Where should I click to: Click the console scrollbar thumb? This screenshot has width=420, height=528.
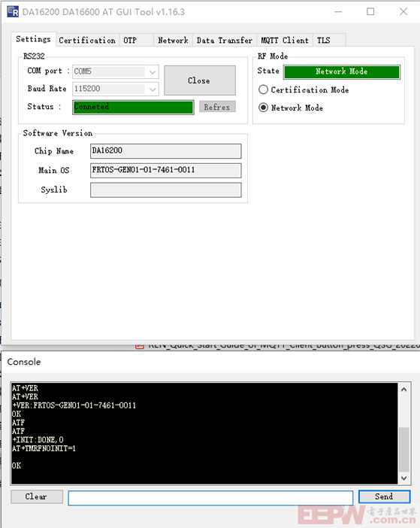(x=404, y=450)
